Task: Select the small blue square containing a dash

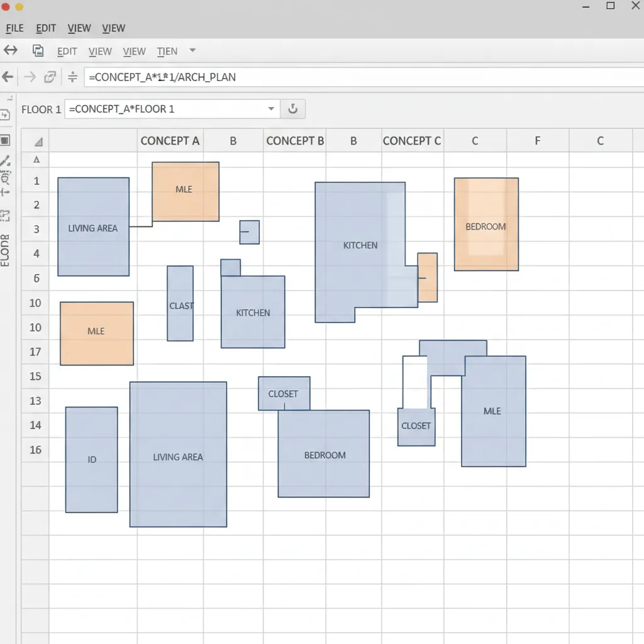Action: [x=249, y=232]
